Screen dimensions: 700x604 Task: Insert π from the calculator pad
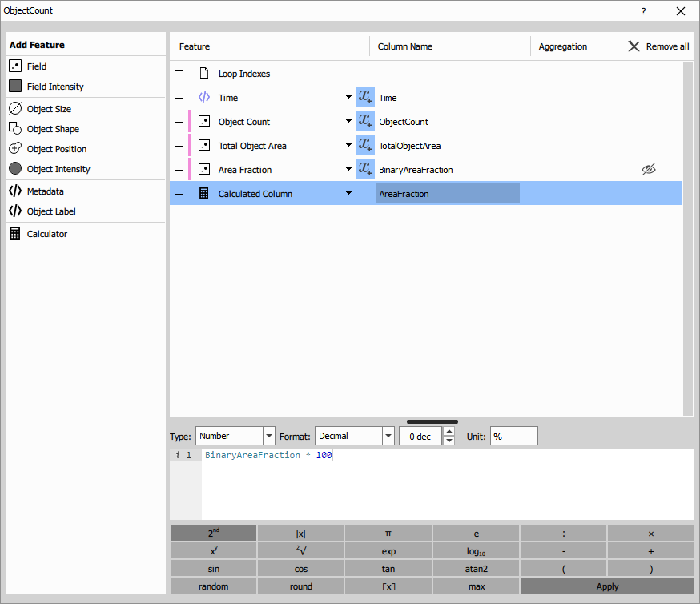388,532
